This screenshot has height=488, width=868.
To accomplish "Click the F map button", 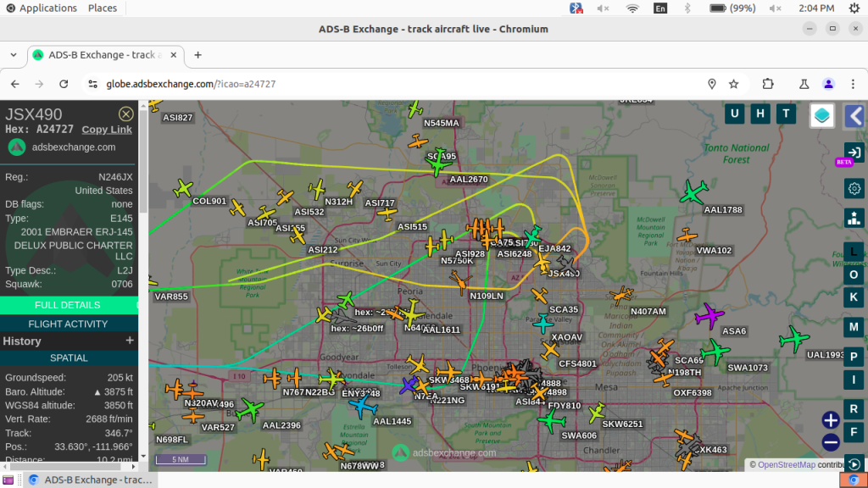I will [x=854, y=432].
